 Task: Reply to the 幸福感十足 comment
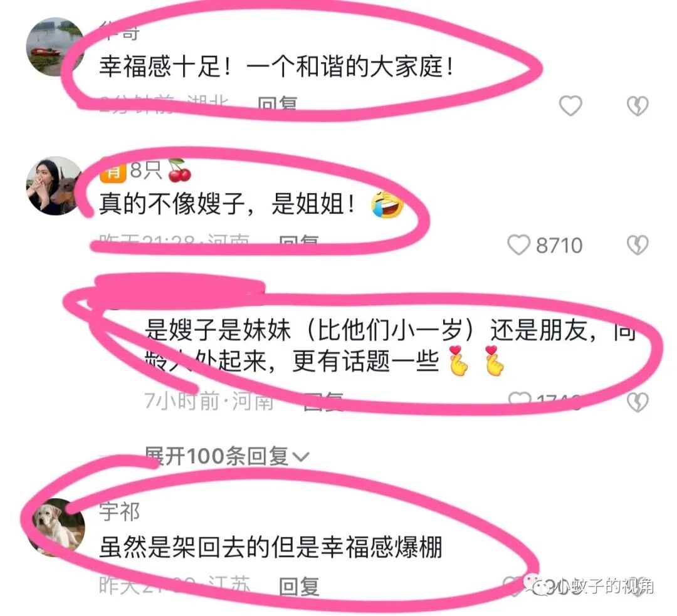pos(277,103)
